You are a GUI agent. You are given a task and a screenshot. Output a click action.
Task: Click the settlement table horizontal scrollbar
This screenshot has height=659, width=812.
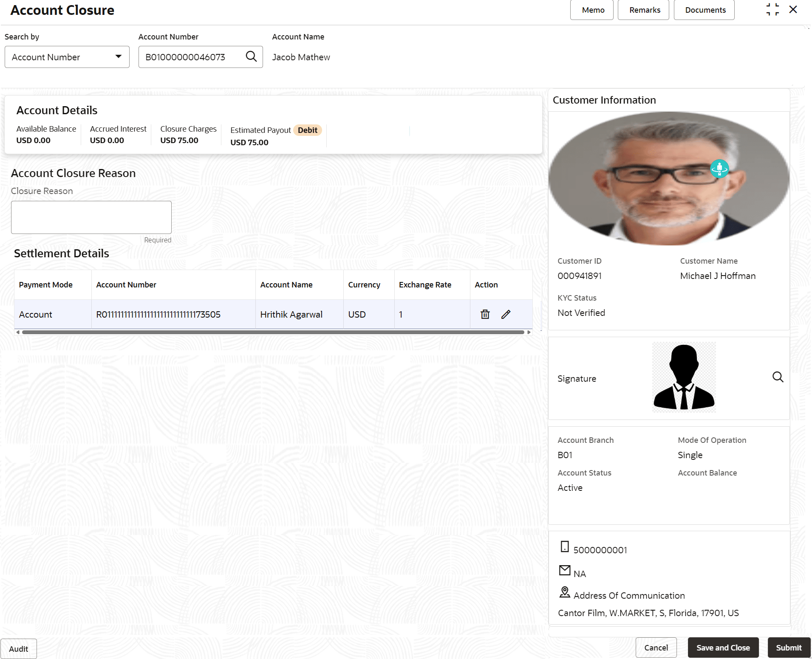pyautogui.click(x=273, y=332)
